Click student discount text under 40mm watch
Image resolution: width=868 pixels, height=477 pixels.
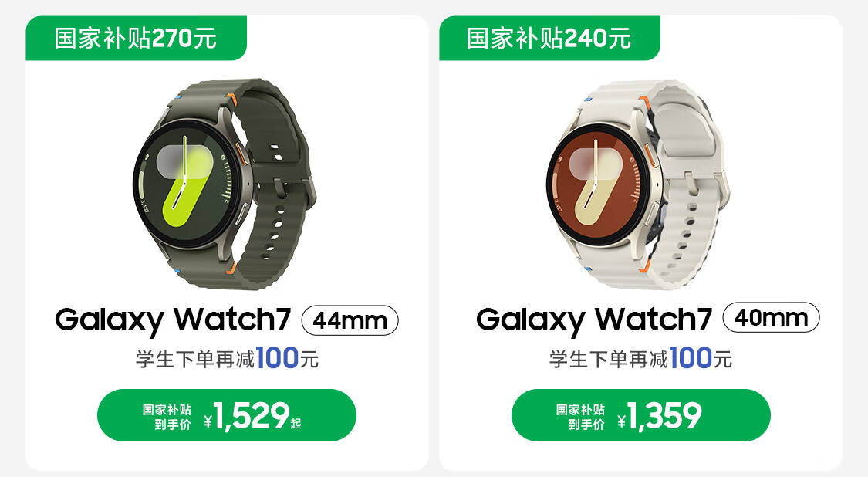640,358
